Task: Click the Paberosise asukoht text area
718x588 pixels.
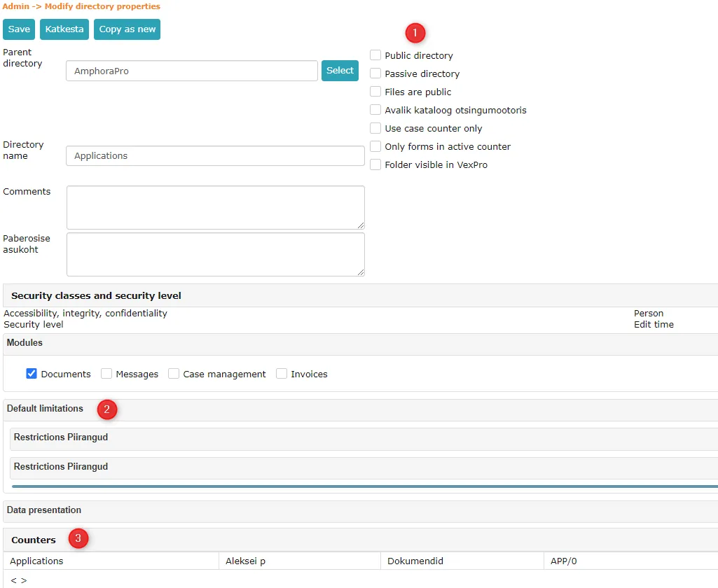Action: 216,254
